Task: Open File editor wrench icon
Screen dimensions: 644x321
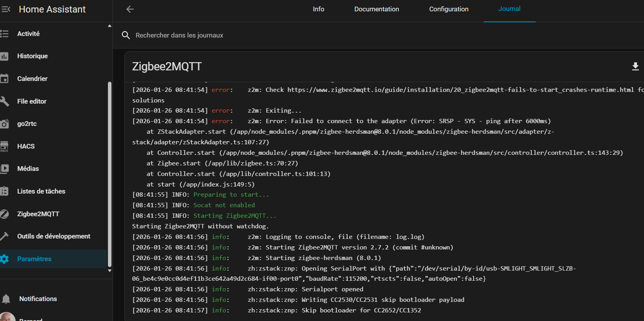Action: (x=4, y=101)
